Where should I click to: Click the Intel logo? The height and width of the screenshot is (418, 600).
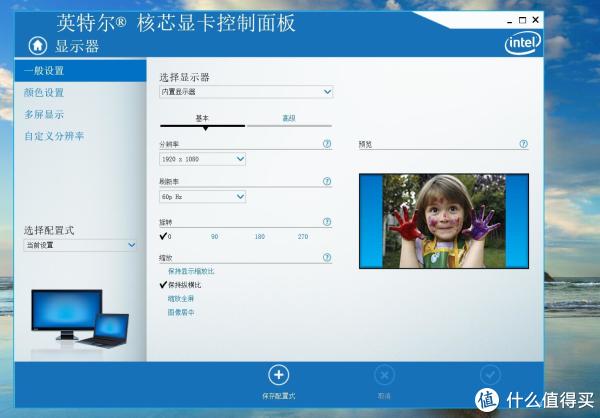point(523,43)
